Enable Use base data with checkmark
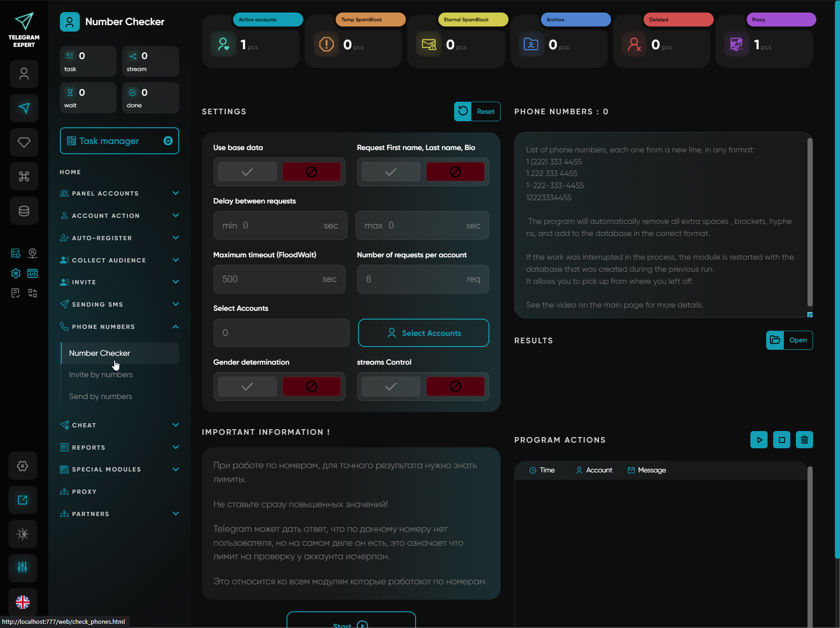 pos(247,172)
